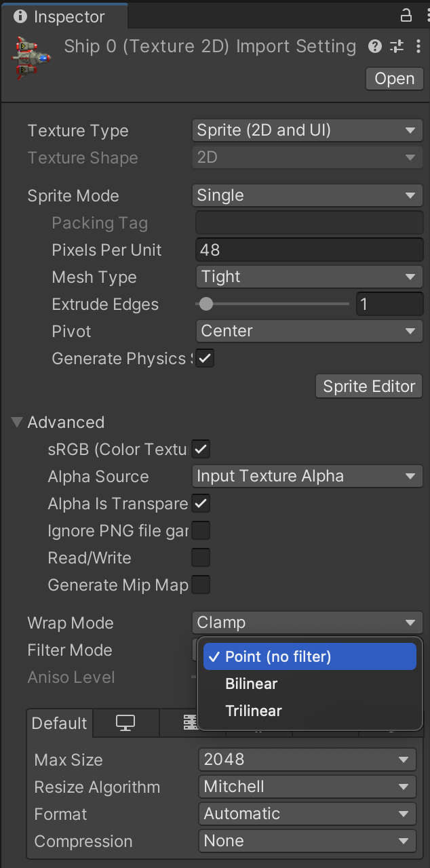The image size is (430, 868).
Task: Open the Texture Type dropdown
Action: pyautogui.click(x=307, y=130)
